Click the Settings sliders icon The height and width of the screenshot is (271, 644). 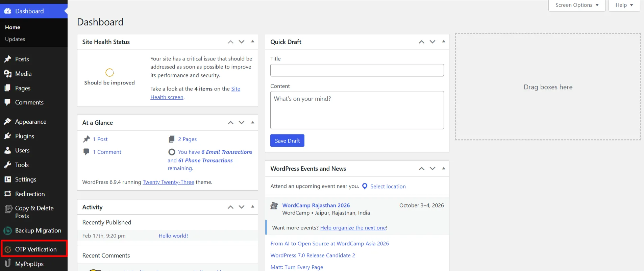pos(8,179)
